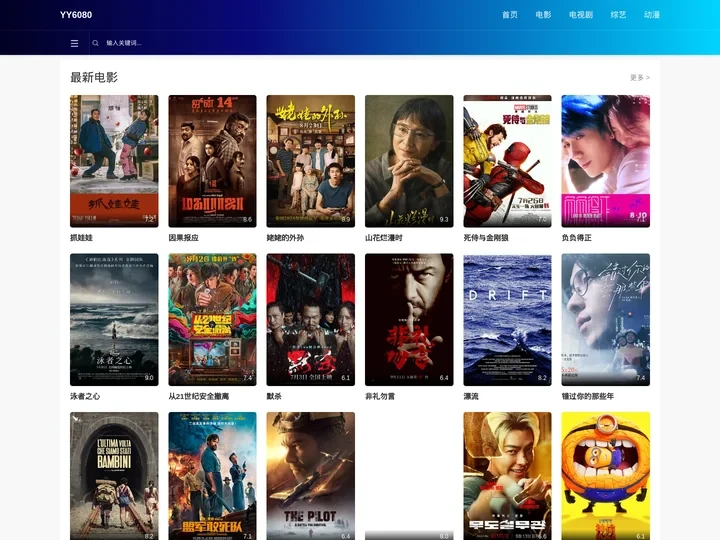The height and width of the screenshot is (540, 720).
Task: Click the 姥姥的外孙 title text
Action: (x=285, y=238)
